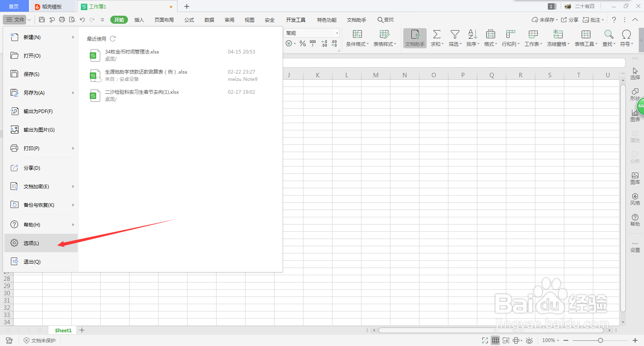Image resolution: width=644 pixels, height=346 pixels.
Task: Open the currency format dropdown arrow
Action: click(x=295, y=43)
